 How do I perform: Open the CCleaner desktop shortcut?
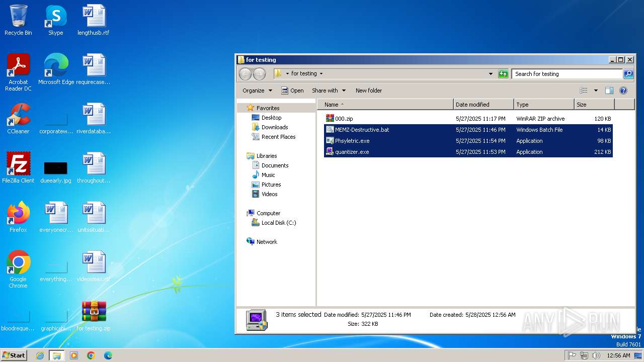coord(18,119)
